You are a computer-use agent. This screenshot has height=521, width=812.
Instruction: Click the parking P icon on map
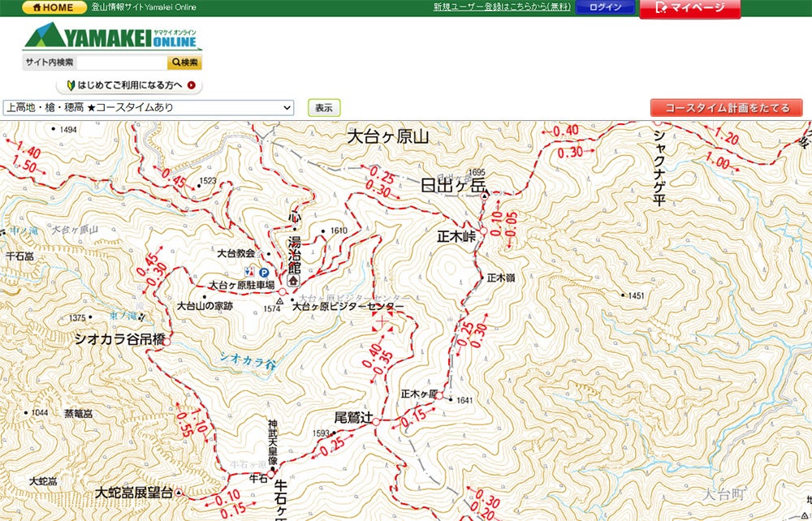[x=264, y=272]
